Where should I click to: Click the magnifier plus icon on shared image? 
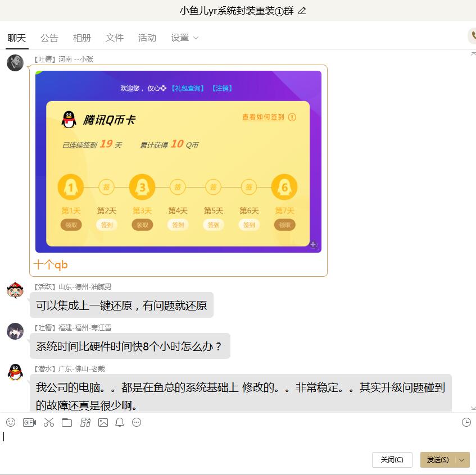pyautogui.click(x=314, y=244)
